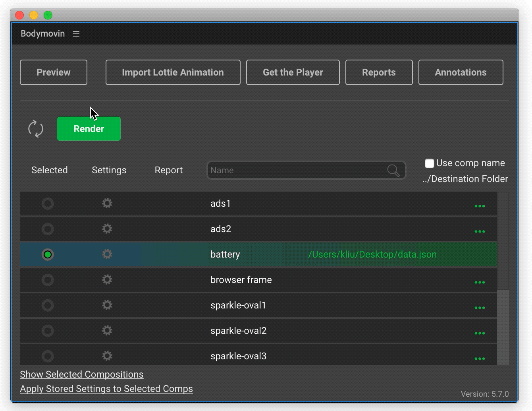Choose destination dots for ads1
This screenshot has height=411, width=532.
(x=480, y=206)
